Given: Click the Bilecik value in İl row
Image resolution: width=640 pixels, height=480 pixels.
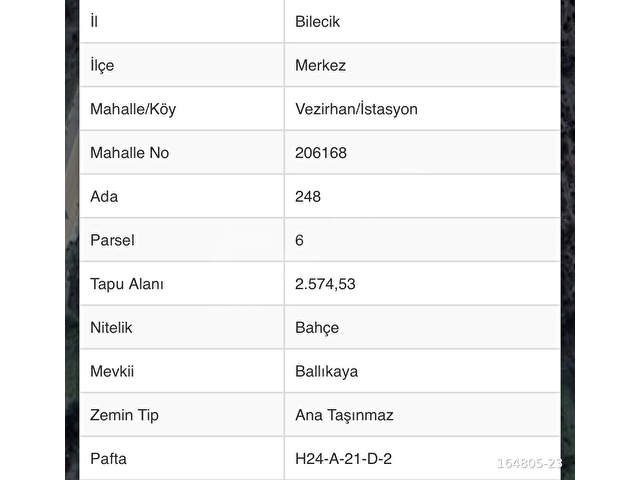Looking at the screenshot, I should pyautogui.click(x=317, y=22).
